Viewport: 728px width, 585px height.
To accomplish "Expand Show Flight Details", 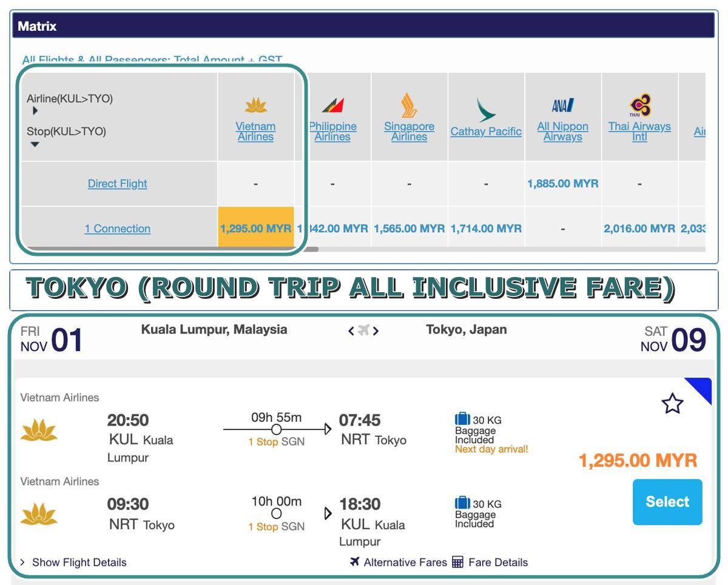I will click(73, 562).
